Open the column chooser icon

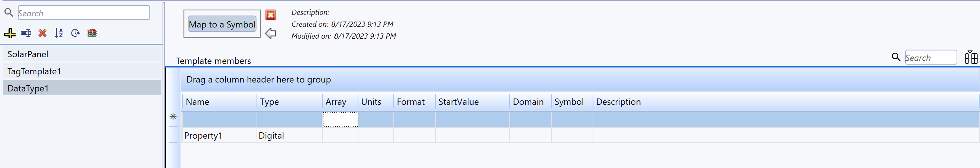coord(971,58)
